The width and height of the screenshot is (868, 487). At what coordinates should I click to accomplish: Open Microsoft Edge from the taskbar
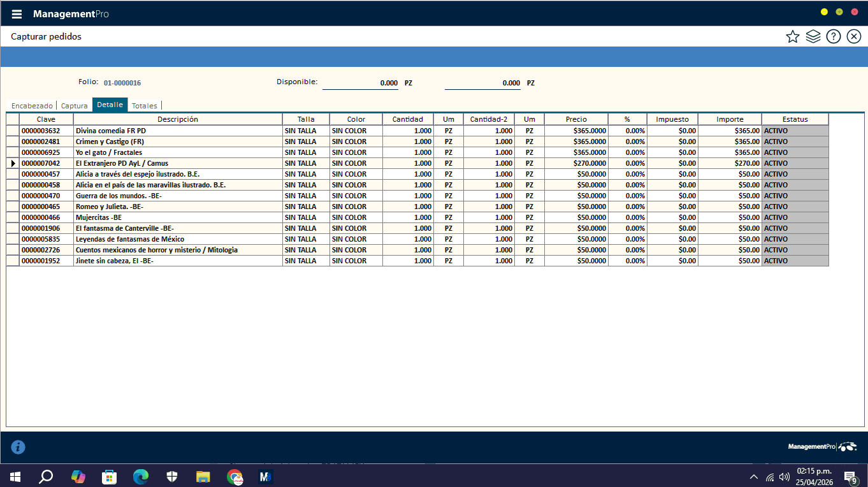click(140, 476)
